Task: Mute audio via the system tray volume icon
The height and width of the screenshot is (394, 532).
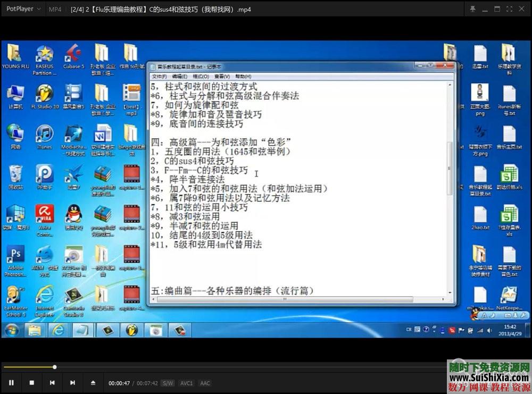Action: click(x=489, y=331)
